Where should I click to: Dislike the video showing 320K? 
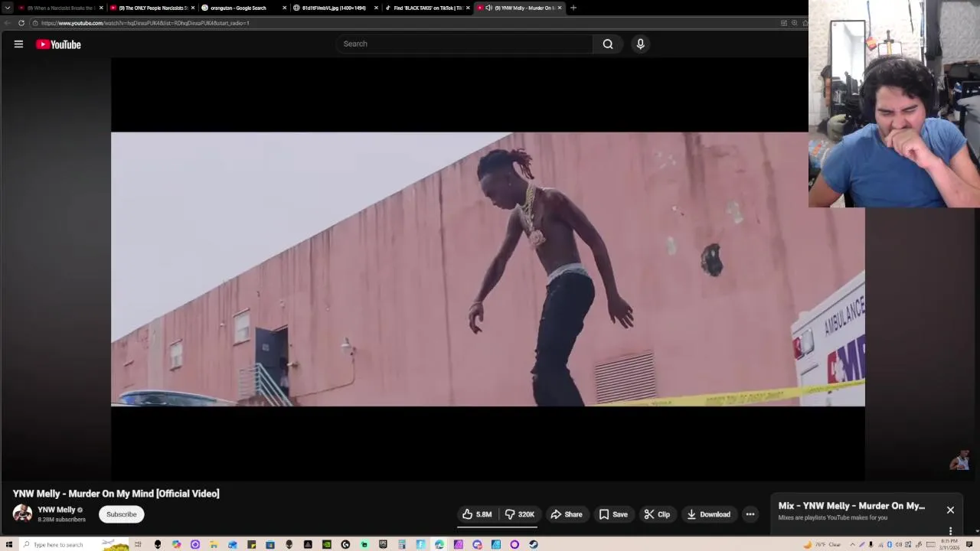(x=519, y=514)
